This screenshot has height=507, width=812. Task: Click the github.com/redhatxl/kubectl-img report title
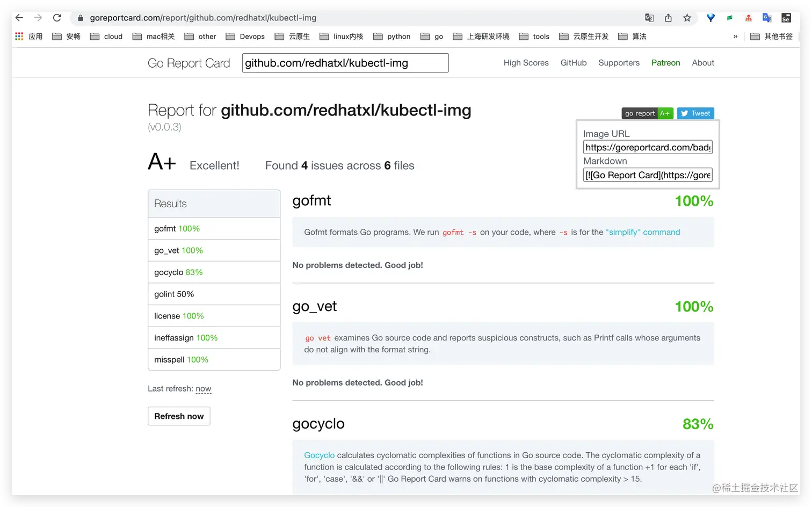coord(346,110)
